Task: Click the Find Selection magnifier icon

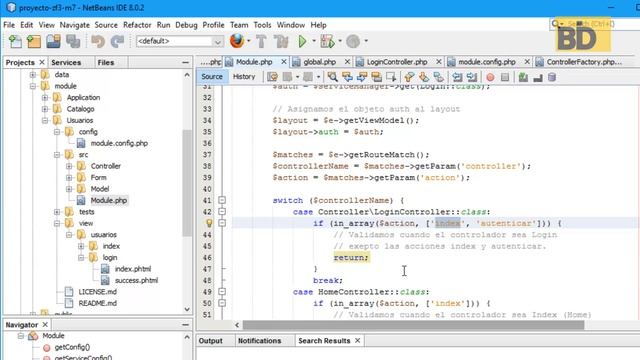Action: (332, 77)
